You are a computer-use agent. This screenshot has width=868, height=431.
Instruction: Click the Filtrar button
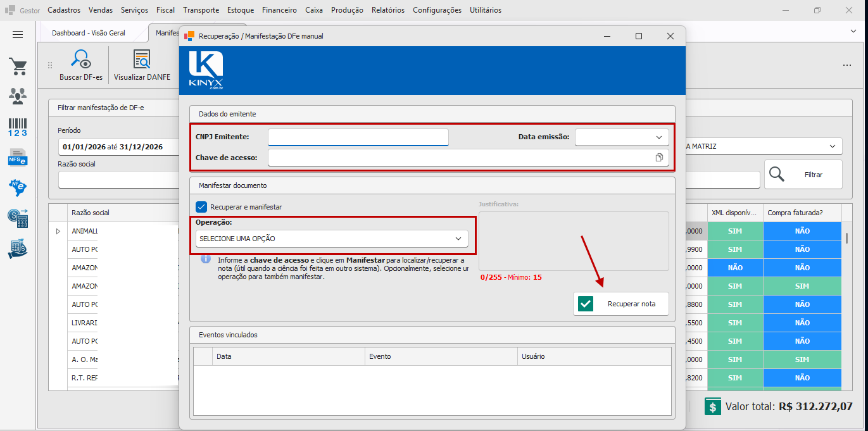point(803,174)
